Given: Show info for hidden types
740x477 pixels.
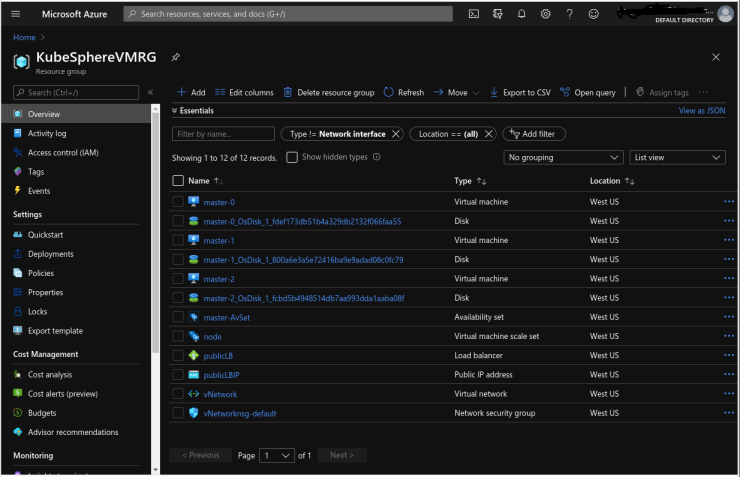Looking at the screenshot, I should pos(377,157).
